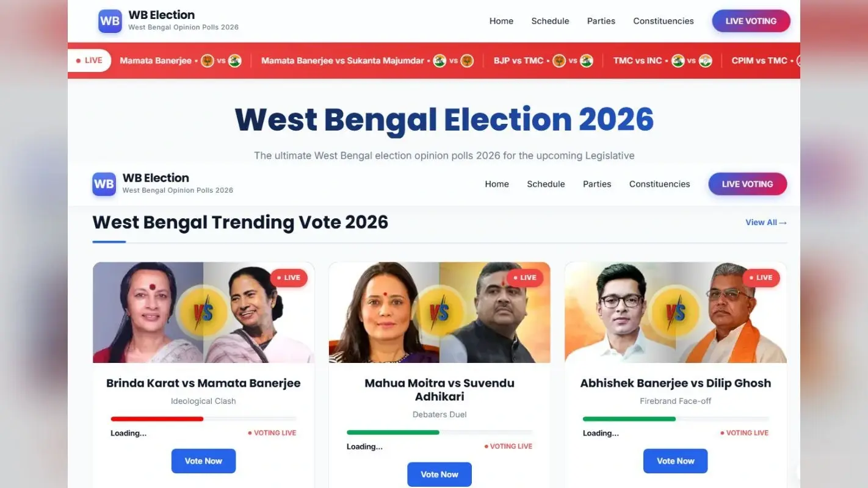The width and height of the screenshot is (868, 488).
Task: Open Constituencies in lower navigation bar
Action: click(x=659, y=184)
